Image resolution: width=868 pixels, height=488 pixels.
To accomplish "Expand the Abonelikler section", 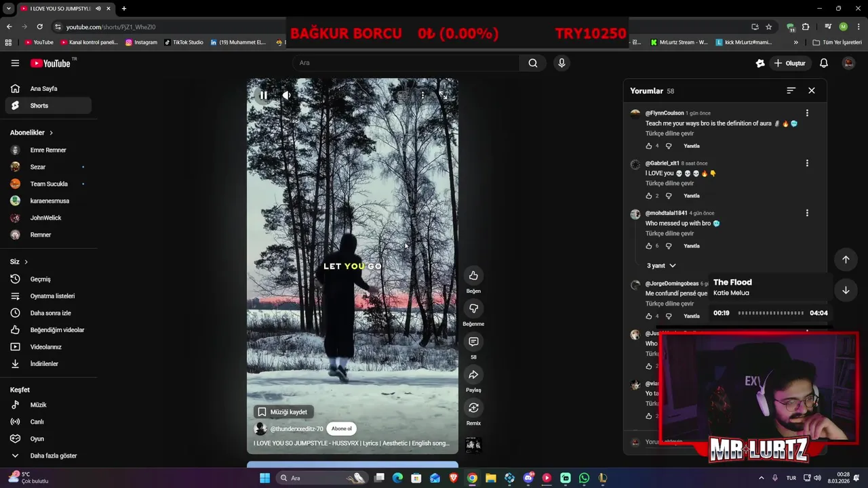I will click(x=32, y=133).
